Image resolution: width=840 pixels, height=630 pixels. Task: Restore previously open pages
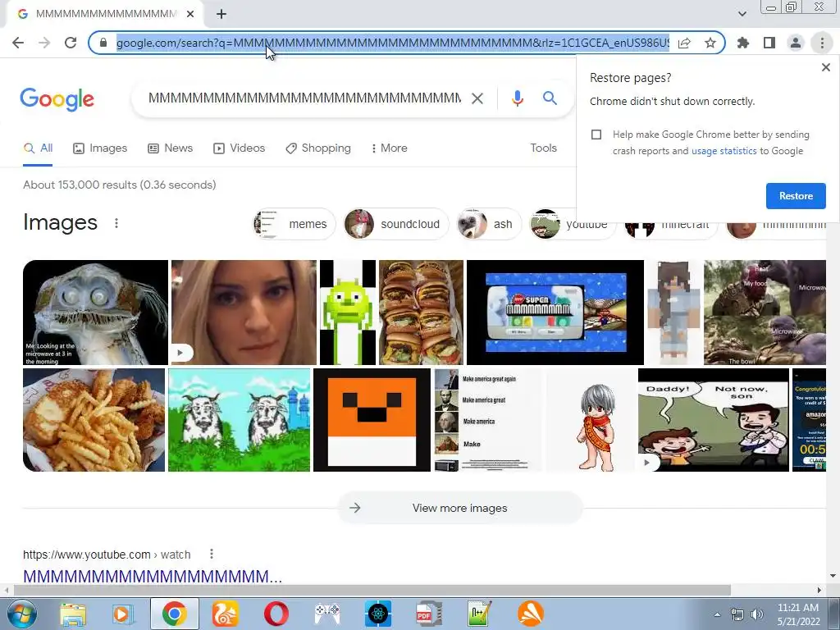click(796, 196)
